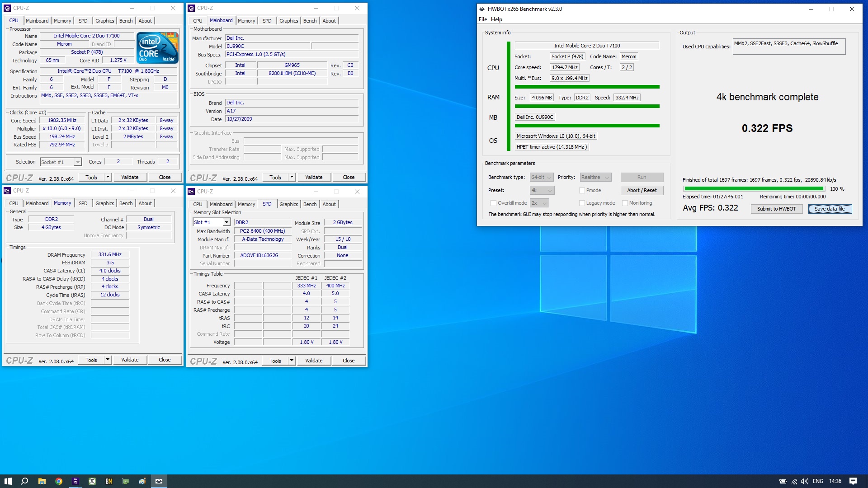This screenshot has height=488, width=868.
Task: Click HWBOT x265 Benchmark title bar icon
Action: pyautogui.click(x=482, y=9)
